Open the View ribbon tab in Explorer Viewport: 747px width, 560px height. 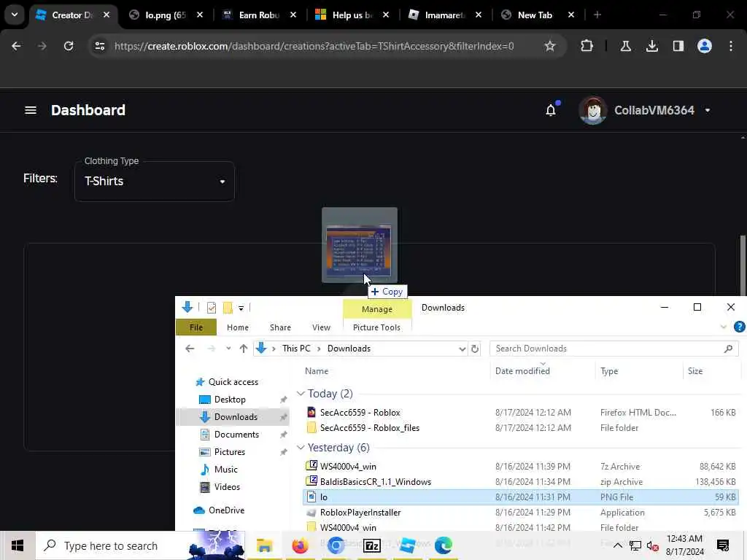coord(321,327)
